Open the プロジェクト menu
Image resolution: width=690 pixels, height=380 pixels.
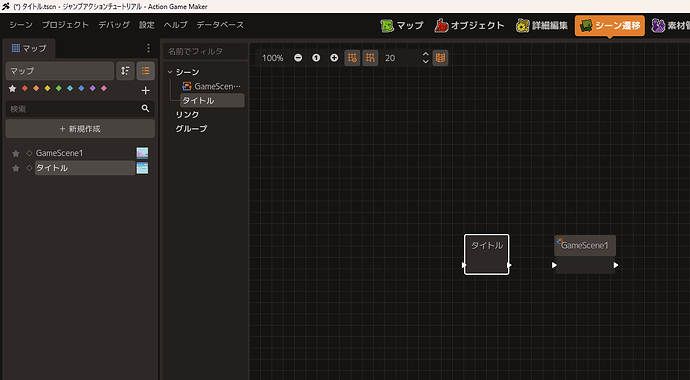pyautogui.click(x=65, y=25)
